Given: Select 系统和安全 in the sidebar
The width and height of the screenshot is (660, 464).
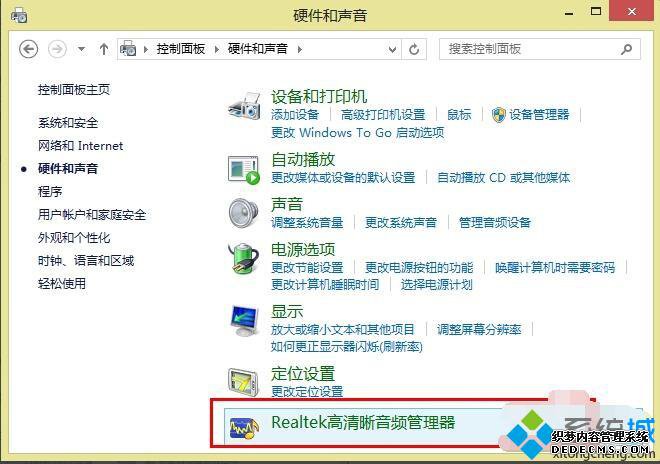Looking at the screenshot, I should [68, 123].
